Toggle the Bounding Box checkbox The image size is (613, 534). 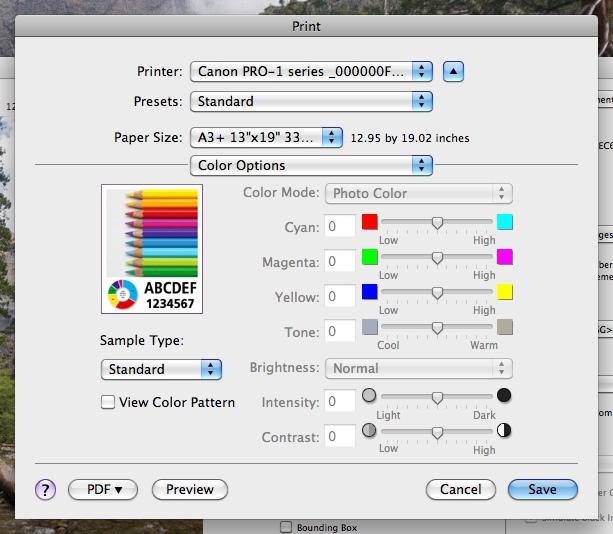(x=287, y=527)
